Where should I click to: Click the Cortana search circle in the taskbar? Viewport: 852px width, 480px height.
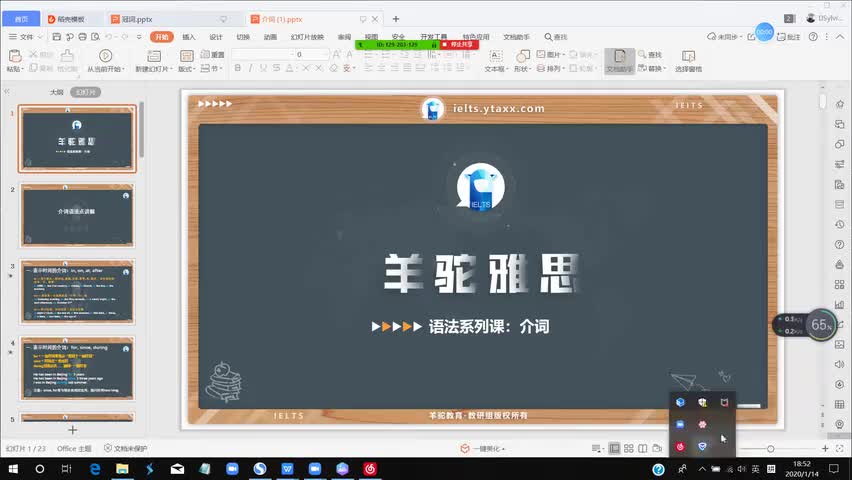pyautogui.click(x=40, y=469)
